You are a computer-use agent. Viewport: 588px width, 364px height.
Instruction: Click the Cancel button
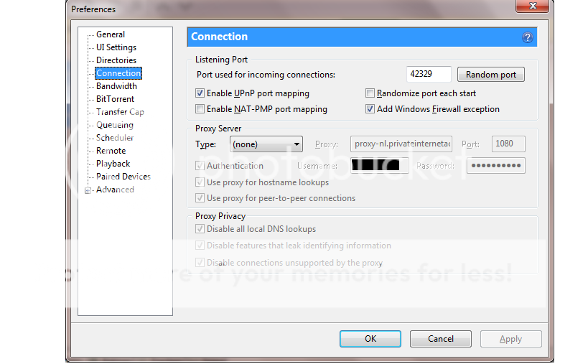click(x=440, y=339)
